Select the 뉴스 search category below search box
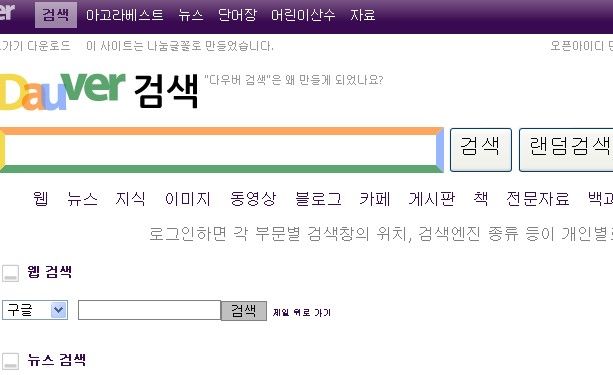 point(82,199)
